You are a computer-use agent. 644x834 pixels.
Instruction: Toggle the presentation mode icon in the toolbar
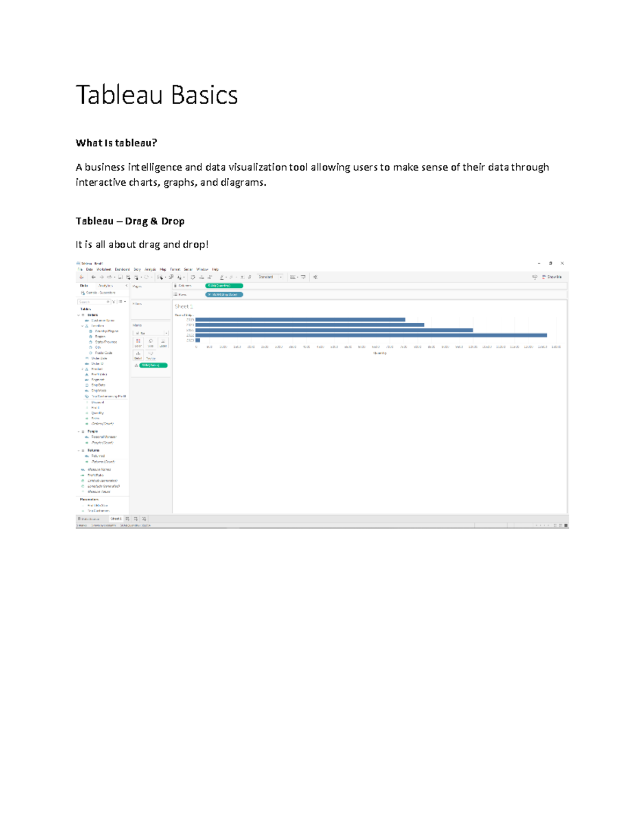point(535,276)
